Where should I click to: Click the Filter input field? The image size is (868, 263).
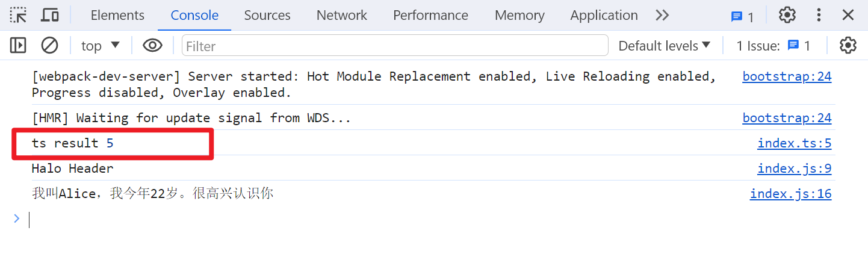(x=395, y=46)
